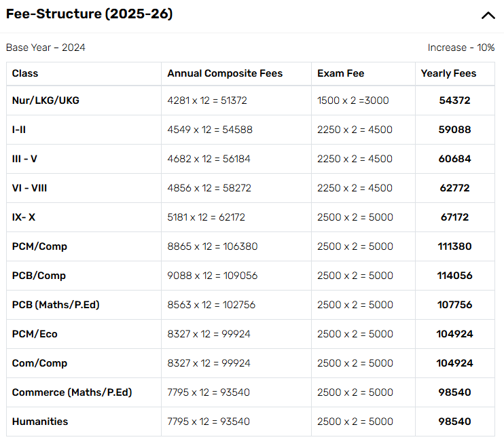
Task: Click the Exam Fee column header
Action: click(341, 73)
